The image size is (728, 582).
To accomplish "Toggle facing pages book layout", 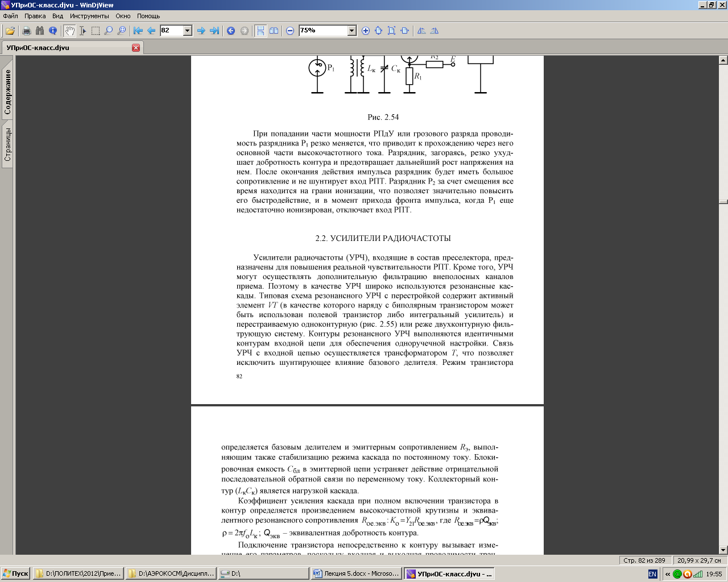I will coord(274,31).
